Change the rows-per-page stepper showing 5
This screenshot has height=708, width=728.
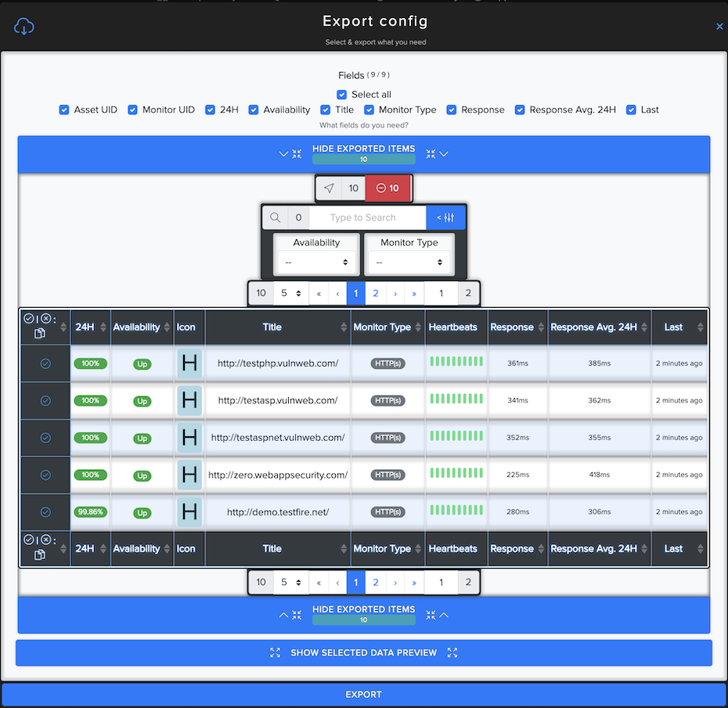click(x=291, y=292)
